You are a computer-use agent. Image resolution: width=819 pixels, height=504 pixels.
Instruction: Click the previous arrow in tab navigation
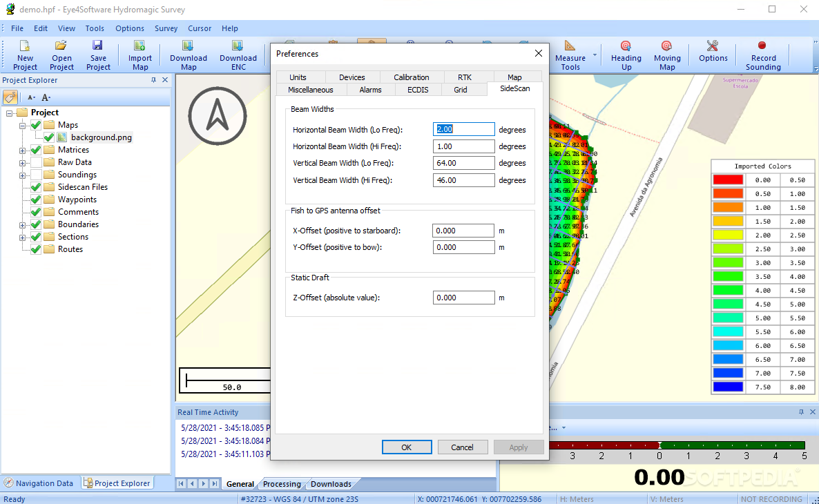coord(192,483)
